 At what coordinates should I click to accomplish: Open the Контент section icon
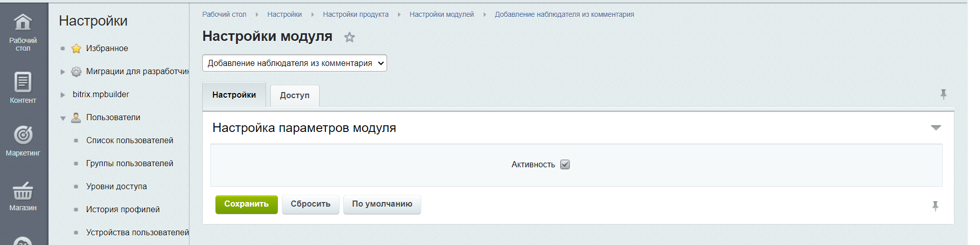tap(23, 87)
